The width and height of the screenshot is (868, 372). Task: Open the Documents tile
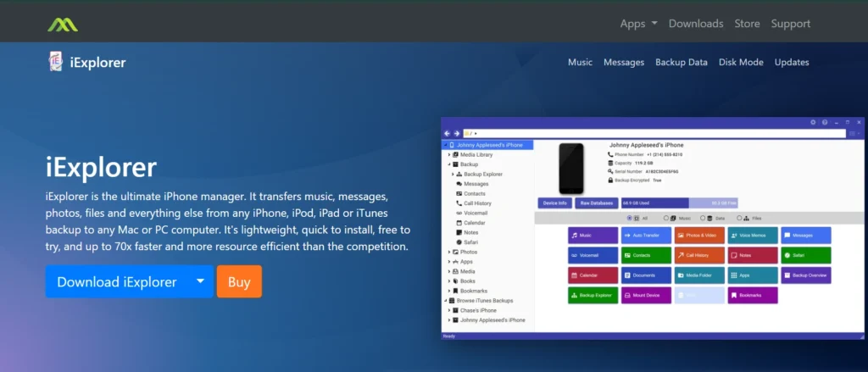[646, 275]
